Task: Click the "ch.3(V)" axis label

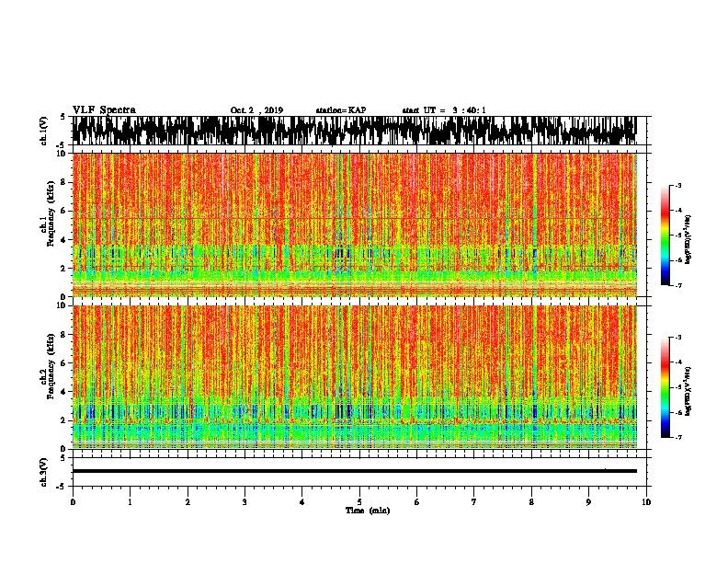Action: (x=44, y=472)
